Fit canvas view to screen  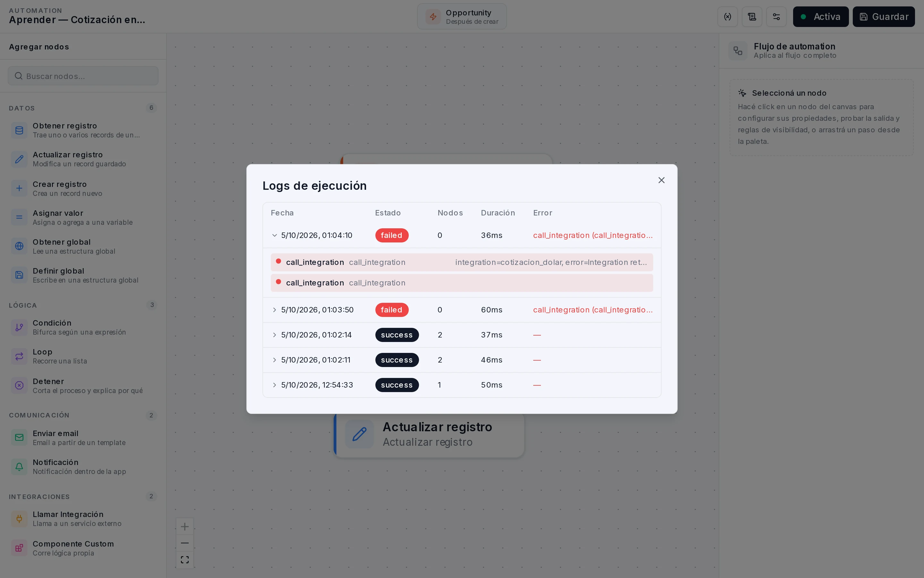pos(185,560)
